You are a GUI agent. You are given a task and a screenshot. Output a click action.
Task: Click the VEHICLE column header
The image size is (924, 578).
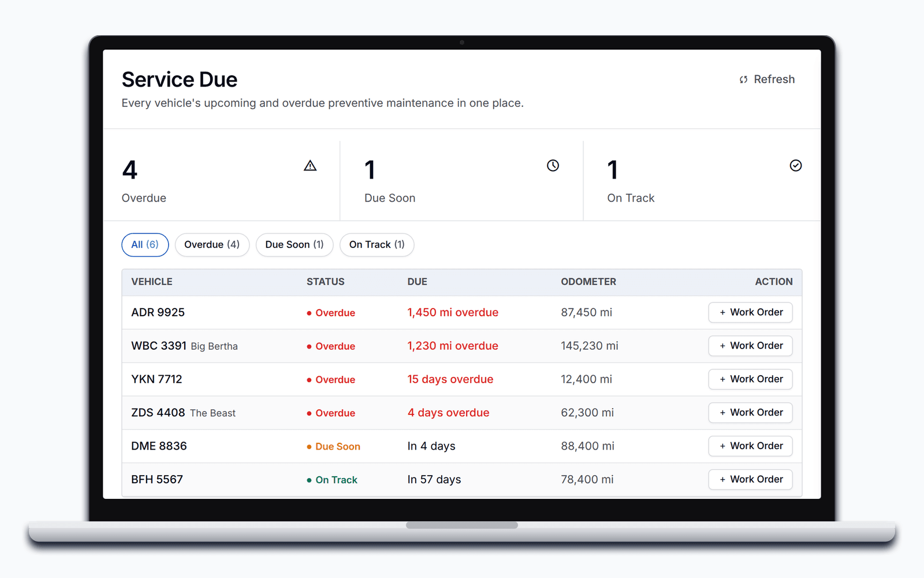click(152, 282)
